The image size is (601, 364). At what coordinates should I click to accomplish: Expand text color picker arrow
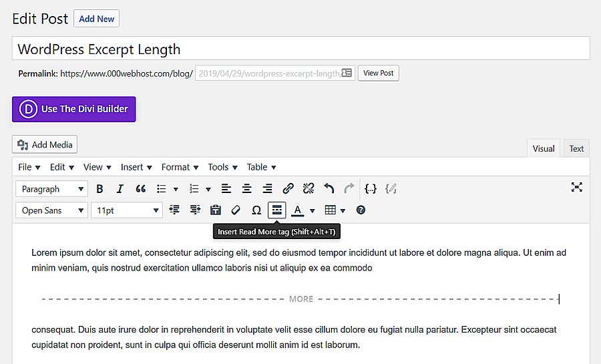pos(313,210)
